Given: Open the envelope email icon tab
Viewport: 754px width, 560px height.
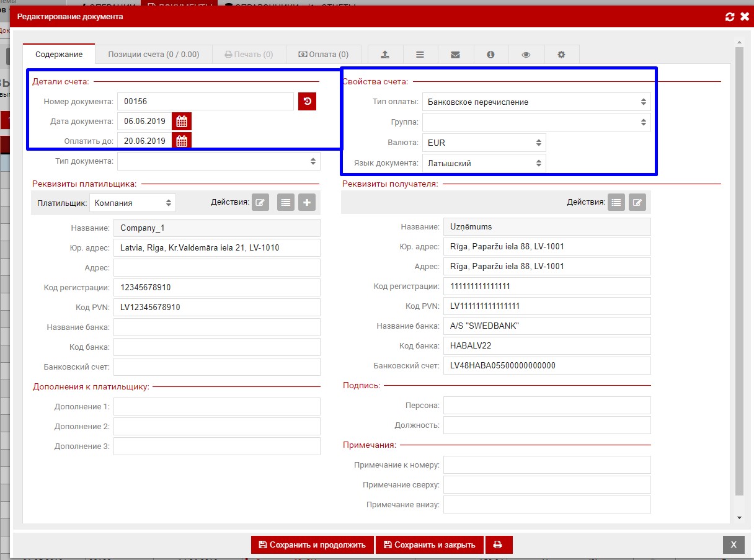Looking at the screenshot, I should coord(455,55).
